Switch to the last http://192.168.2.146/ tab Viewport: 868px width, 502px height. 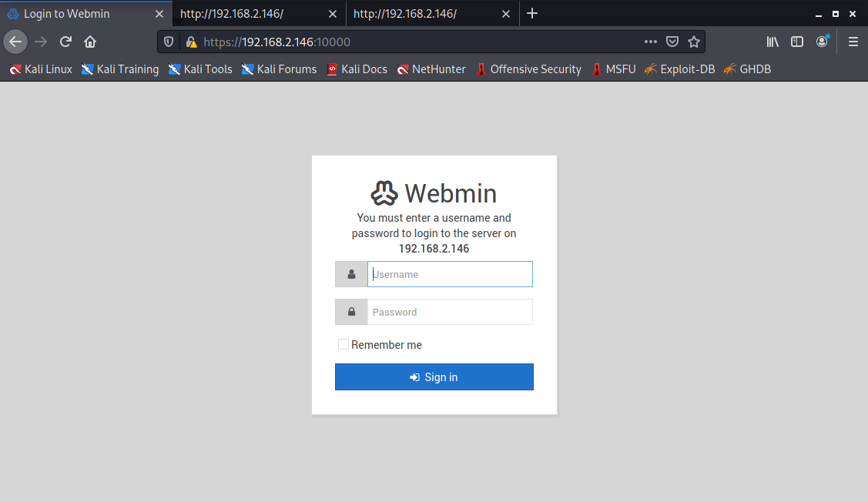(432, 14)
